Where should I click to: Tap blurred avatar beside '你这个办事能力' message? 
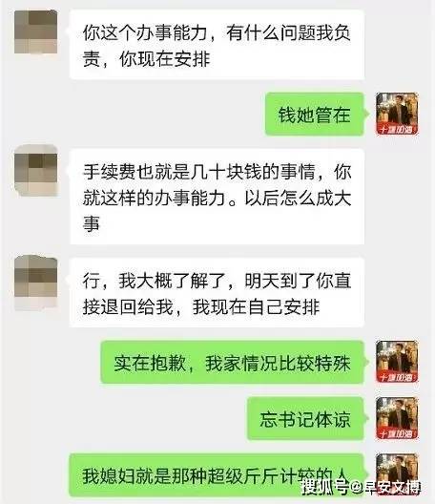(x=36, y=31)
